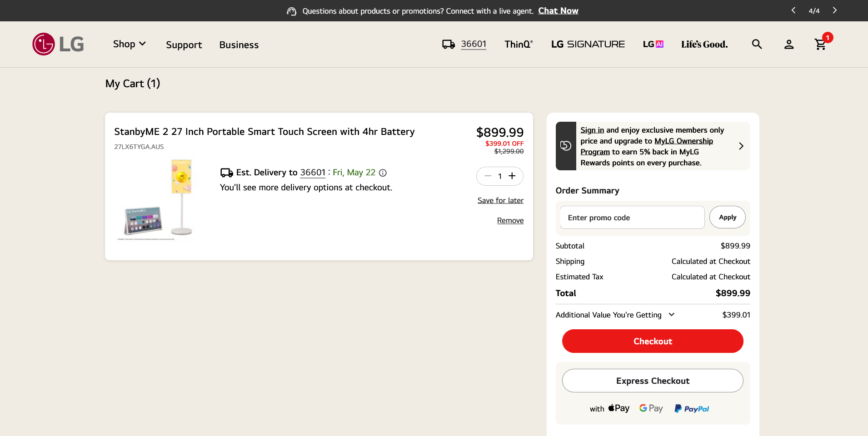Open the Support menu
The height and width of the screenshot is (436, 868).
[x=184, y=45]
